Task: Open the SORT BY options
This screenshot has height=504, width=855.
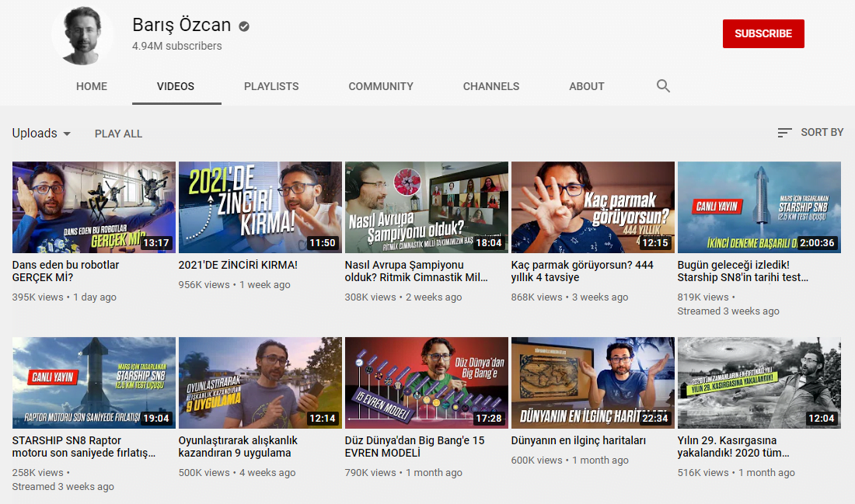Action: (x=822, y=133)
